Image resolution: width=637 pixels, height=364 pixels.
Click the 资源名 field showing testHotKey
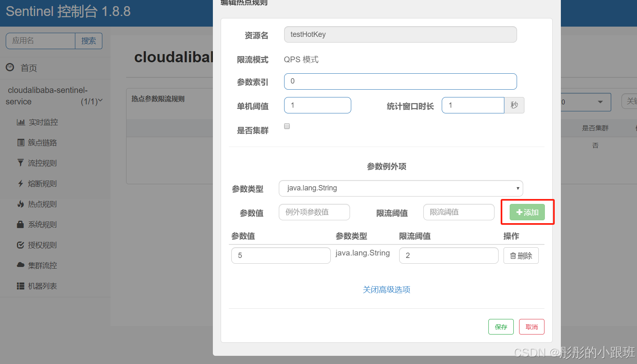400,34
